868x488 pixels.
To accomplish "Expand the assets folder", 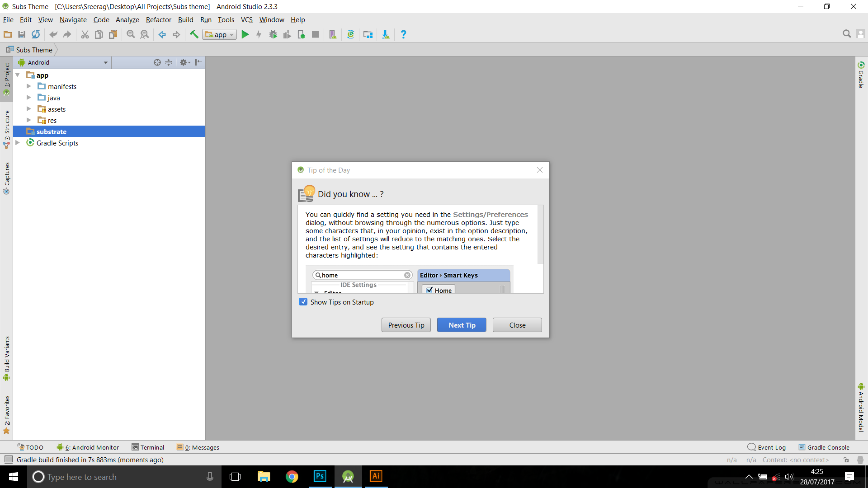I will pyautogui.click(x=29, y=108).
